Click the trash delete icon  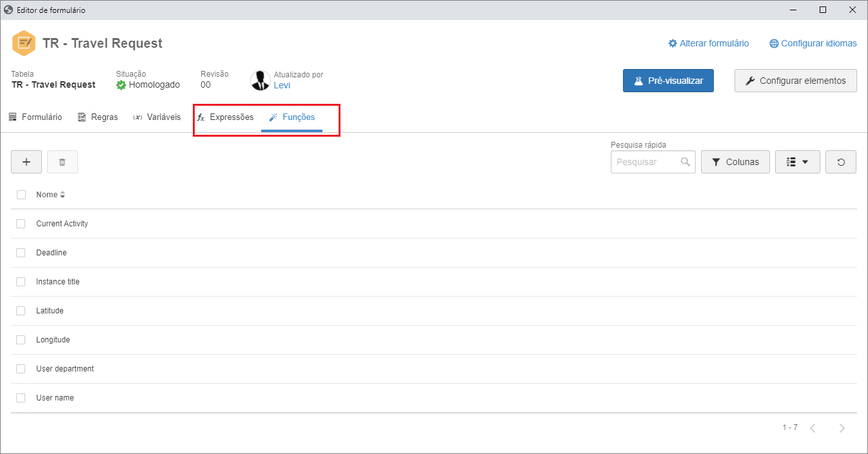click(x=63, y=162)
